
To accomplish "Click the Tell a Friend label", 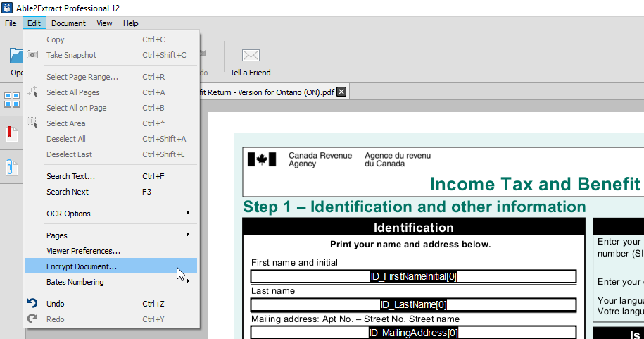I will pyautogui.click(x=250, y=73).
